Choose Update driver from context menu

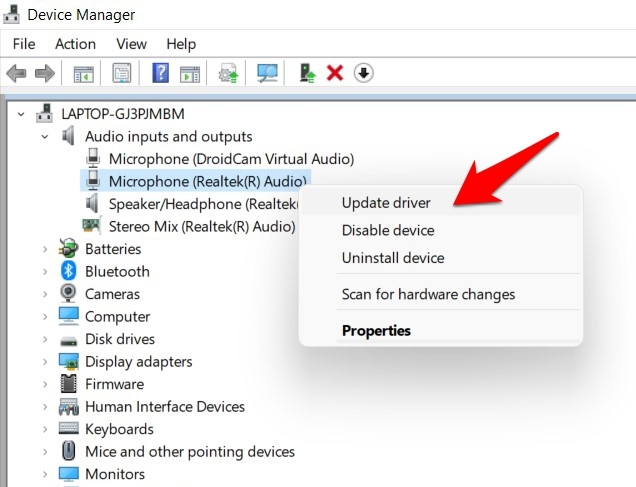pyautogui.click(x=386, y=203)
